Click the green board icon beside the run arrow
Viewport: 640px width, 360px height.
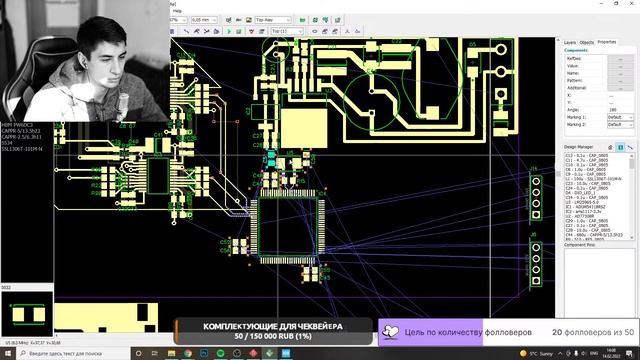tap(239, 31)
